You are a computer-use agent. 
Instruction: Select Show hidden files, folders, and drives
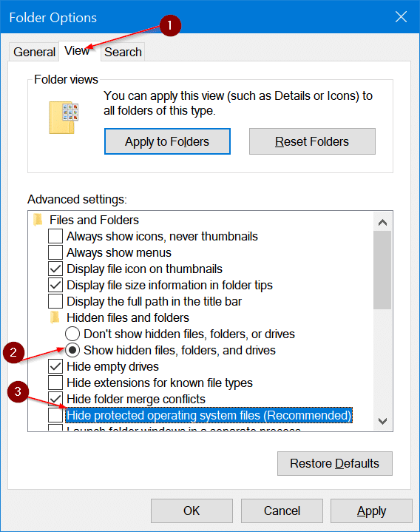click(72, 350)
